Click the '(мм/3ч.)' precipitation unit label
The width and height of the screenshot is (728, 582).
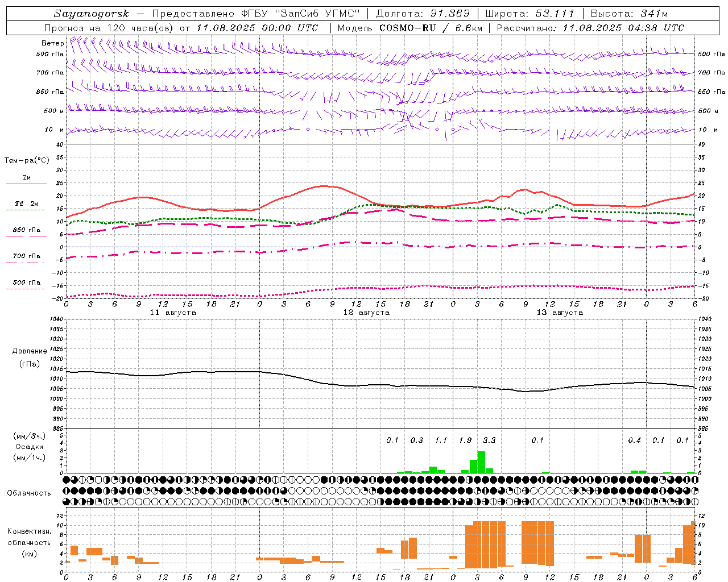point(30,436)
